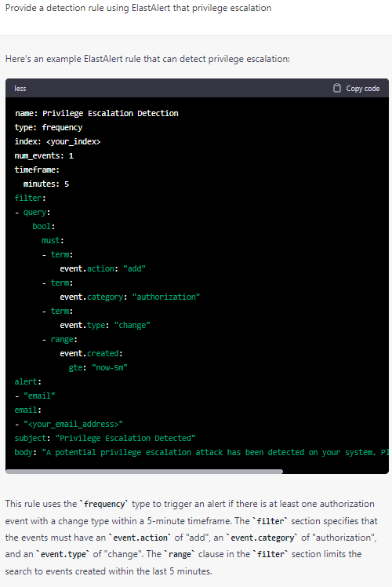This screenshot has height=587, width=392.
Task: Click empty scrollbar track right of the thumb
Action: (336, 472)
